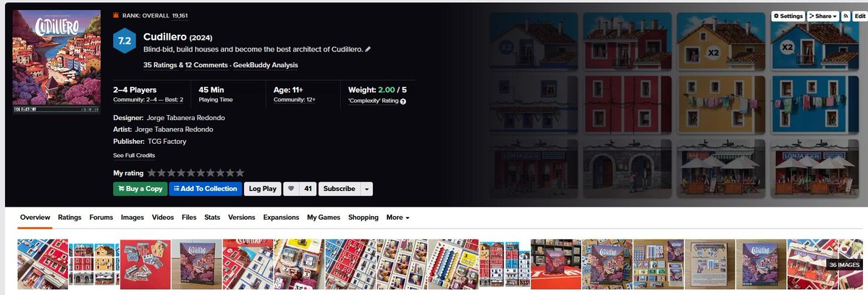Click the Cudillero box cover image
The width and height of the screenshot is (868, 295).
tap(56, 61)
